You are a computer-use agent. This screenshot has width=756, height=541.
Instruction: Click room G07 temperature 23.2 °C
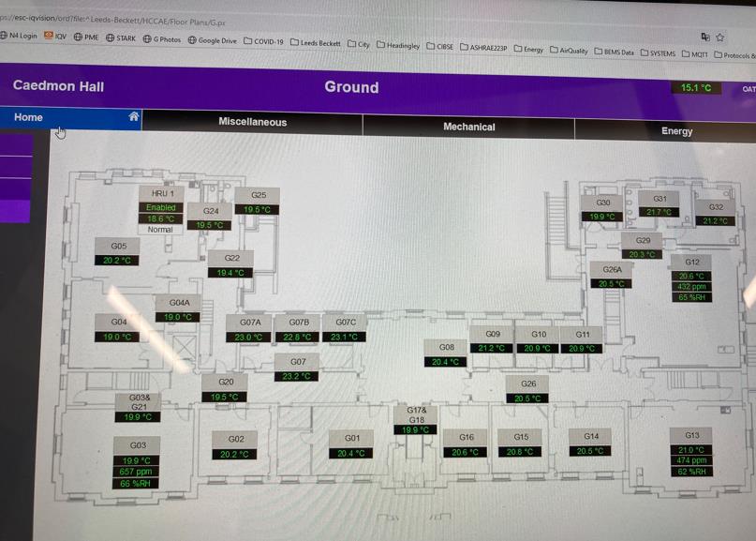[296, 376]
